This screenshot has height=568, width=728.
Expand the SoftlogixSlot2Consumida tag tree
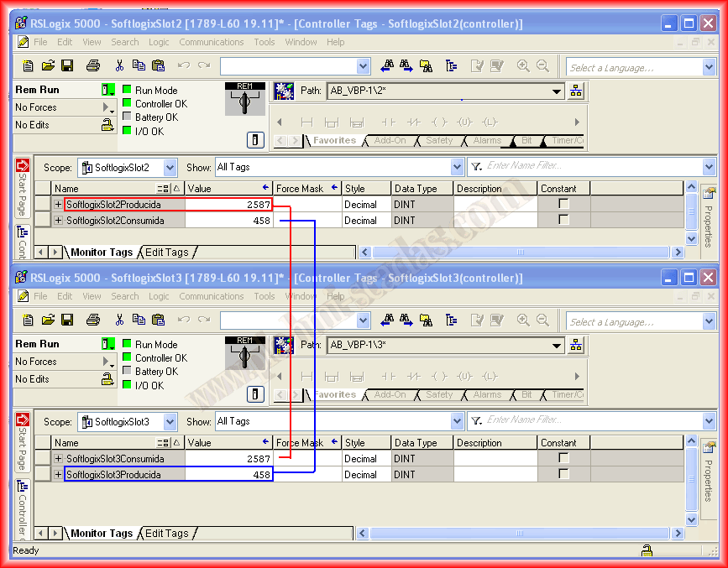[58, 221]
